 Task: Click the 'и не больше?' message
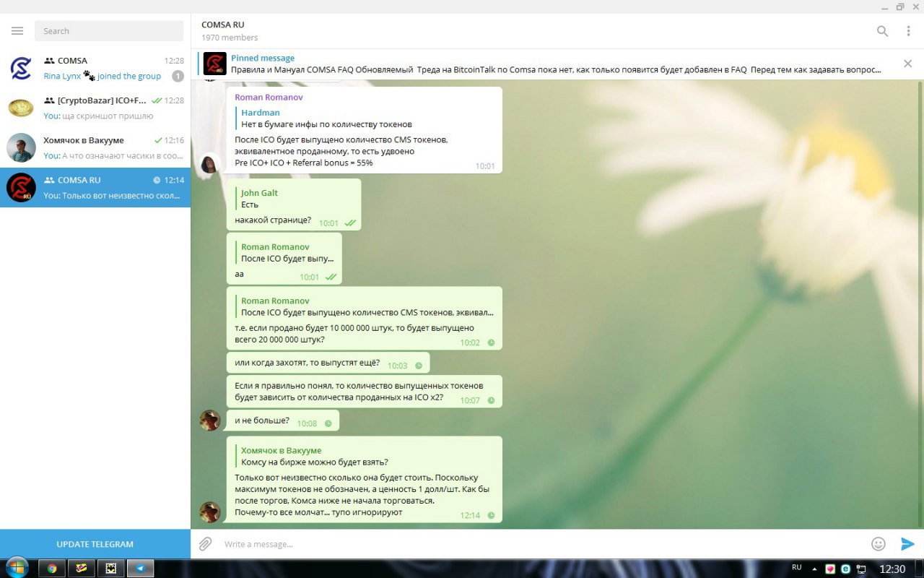282,420
